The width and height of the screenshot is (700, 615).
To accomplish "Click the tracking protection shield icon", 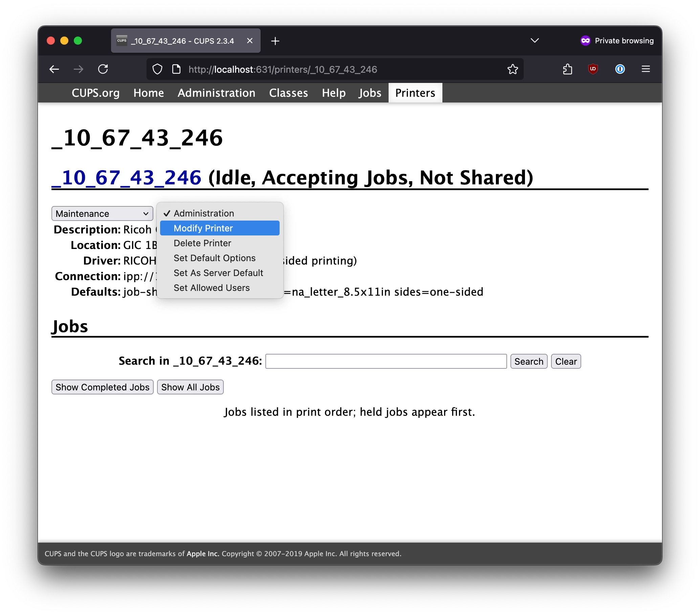I will pyautogui.click(x=157, y=69).
